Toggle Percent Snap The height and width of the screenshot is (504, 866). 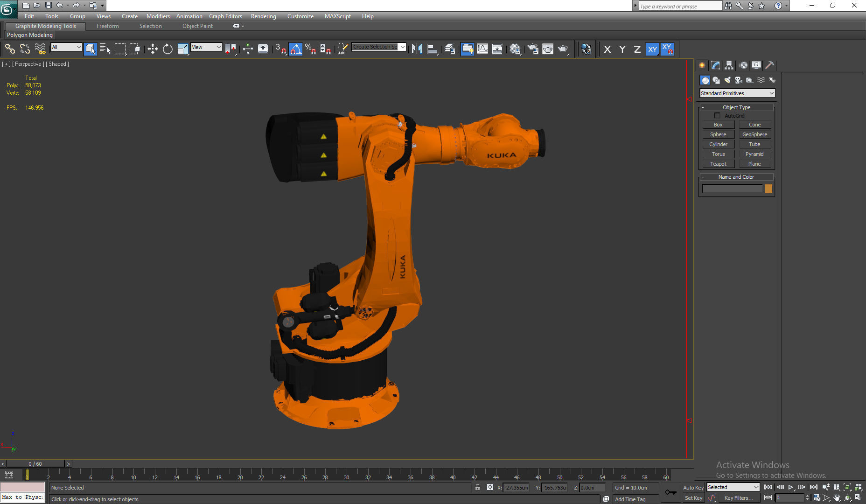tap(311, 49)
